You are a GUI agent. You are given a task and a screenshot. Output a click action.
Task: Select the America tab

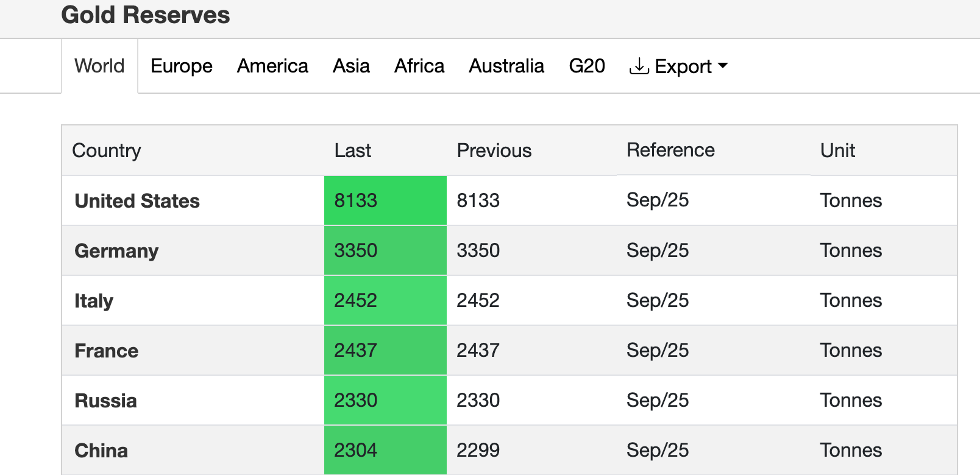coord(272,66)
